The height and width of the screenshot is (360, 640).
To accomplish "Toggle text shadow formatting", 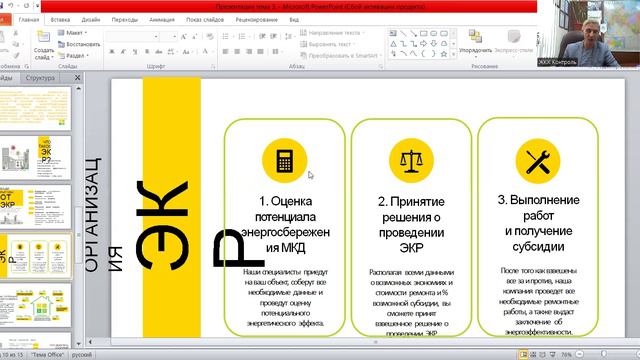I will [x=147, y=52].
